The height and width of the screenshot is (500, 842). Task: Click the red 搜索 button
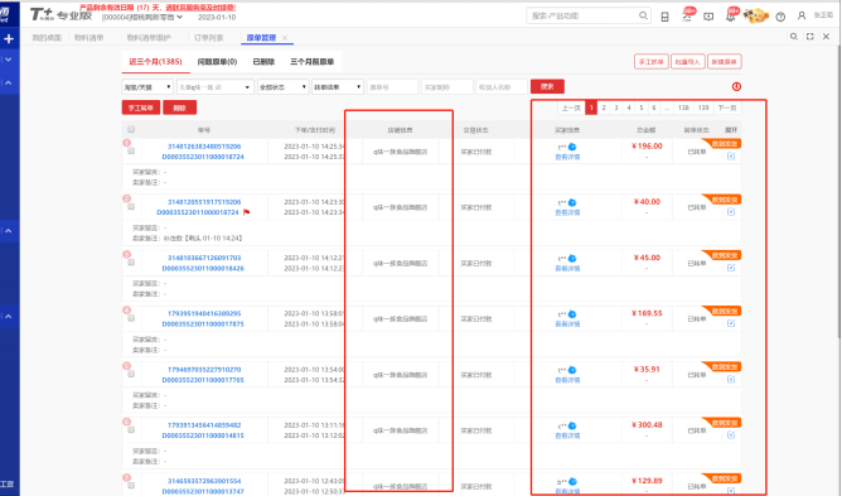pos(547,87)
